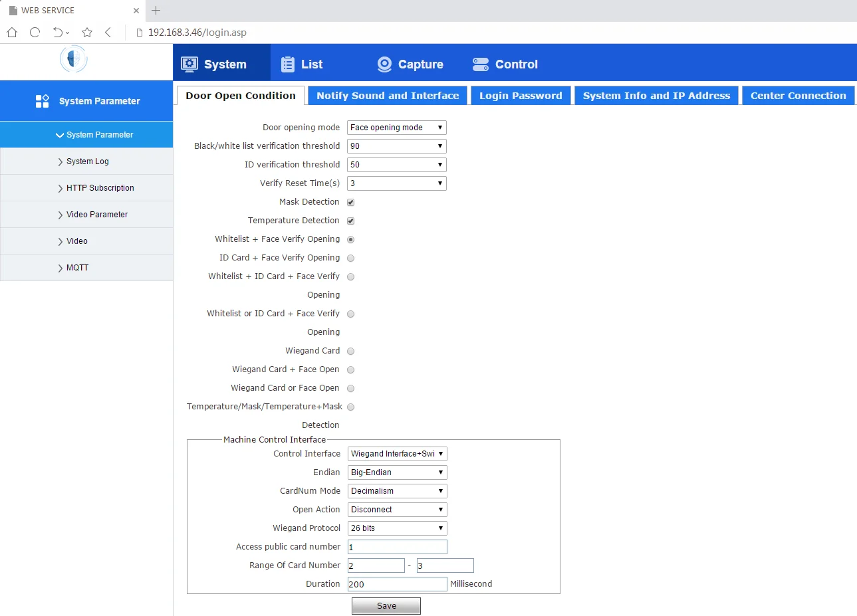Click the System monitor icon in top navigation

[x=189, y=64]
